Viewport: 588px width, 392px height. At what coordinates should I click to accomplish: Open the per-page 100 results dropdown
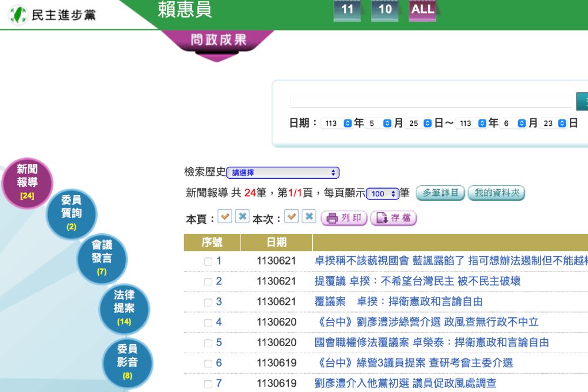tap(383, 194)
